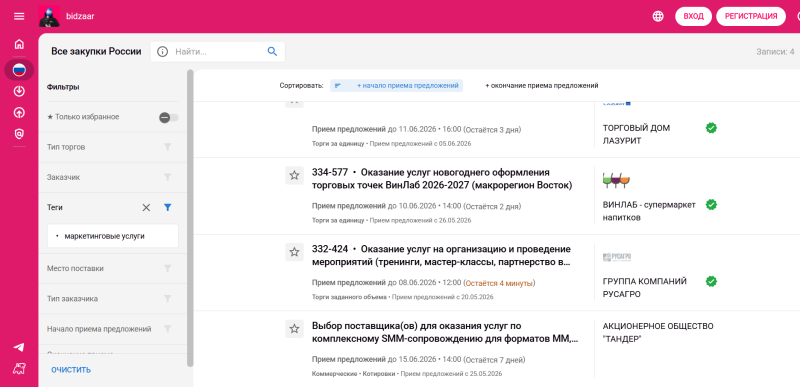Open ТОРГОВЫЙ ДОМ ЛАЗУРИТ customer
The width and height of the screenshot is (800, 387).
pos(636,134)
